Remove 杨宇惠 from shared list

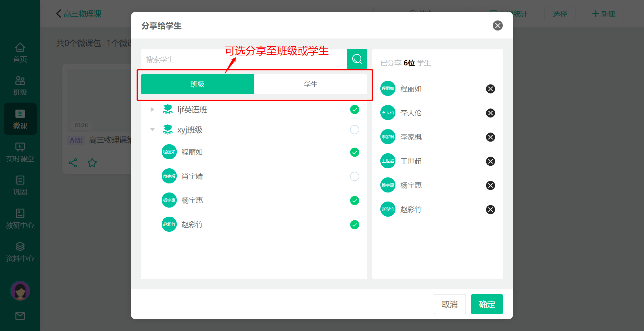click(x=490, y=185)
